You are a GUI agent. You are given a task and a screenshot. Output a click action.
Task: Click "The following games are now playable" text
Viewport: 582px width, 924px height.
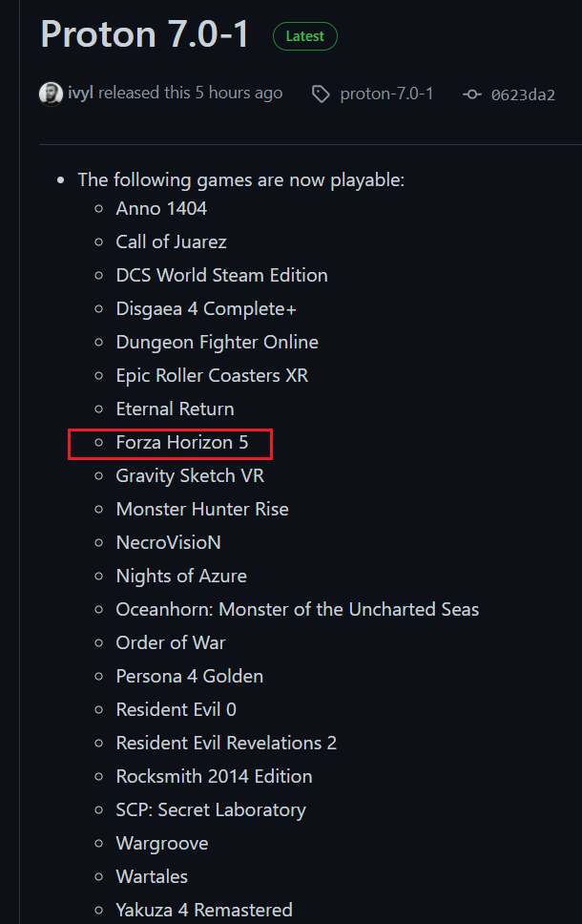click(x=240, y=179)
